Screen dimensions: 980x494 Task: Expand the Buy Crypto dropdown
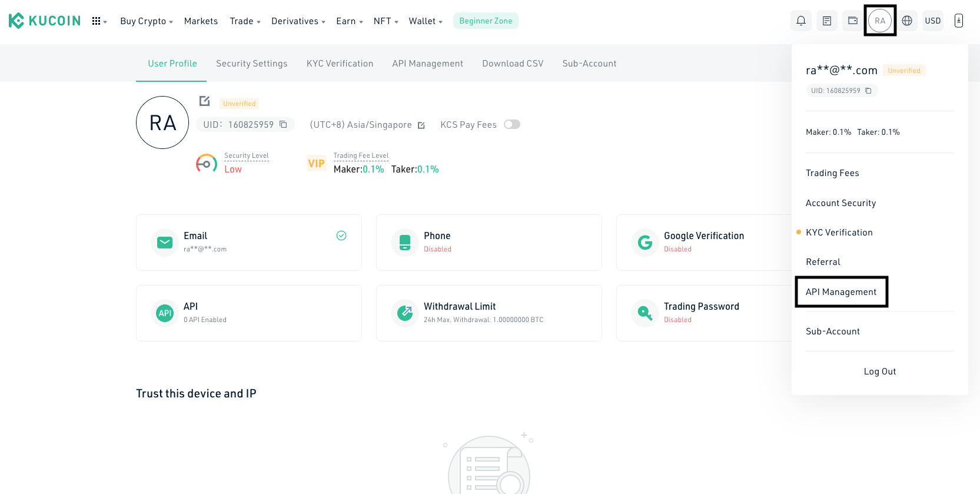[x=146, y=21]
